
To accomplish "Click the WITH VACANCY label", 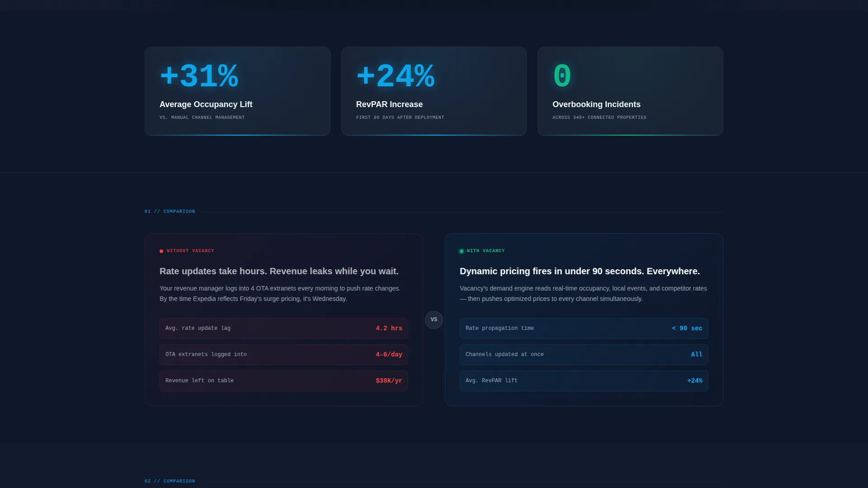I will click(x=486, y=251).
